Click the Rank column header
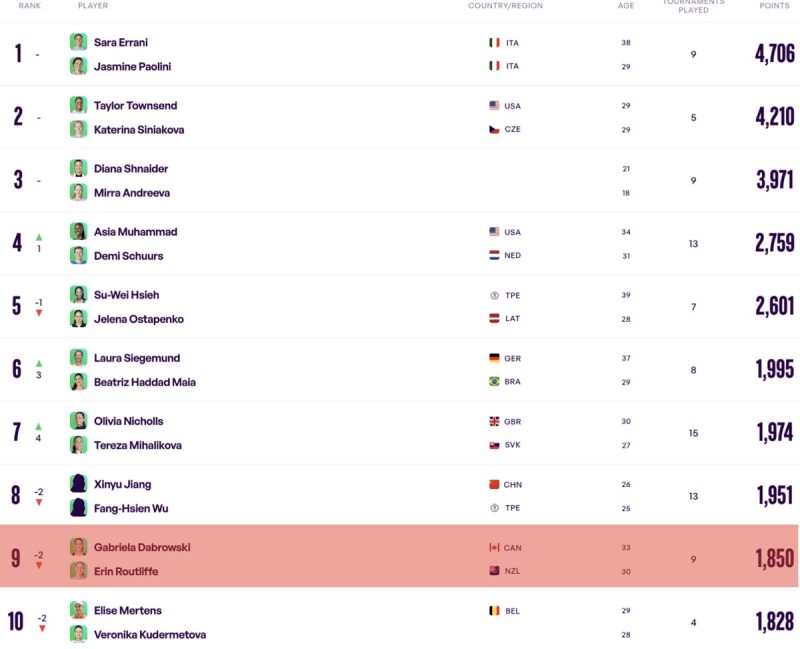The image size is (800, 649). pyautogui.click(x=30, y=6)
